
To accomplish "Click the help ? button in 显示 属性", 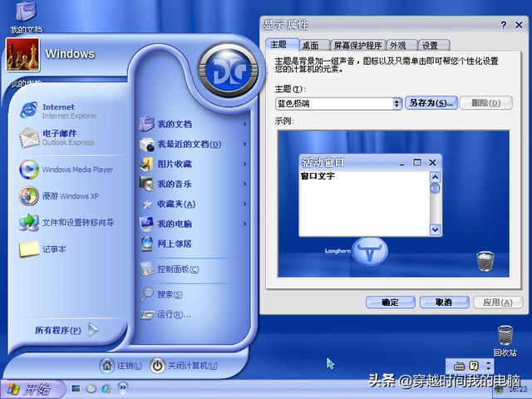I will (504, 25).
